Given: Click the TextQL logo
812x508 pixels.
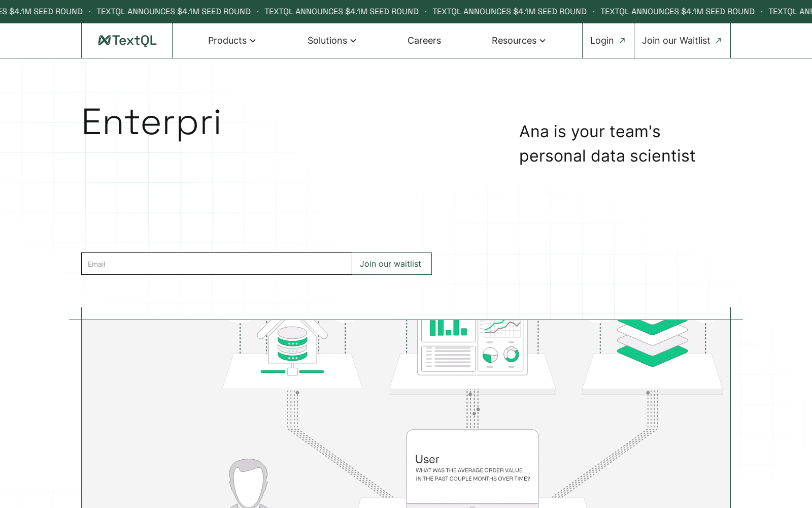Looking at the screenshot, I should (127, 41).
